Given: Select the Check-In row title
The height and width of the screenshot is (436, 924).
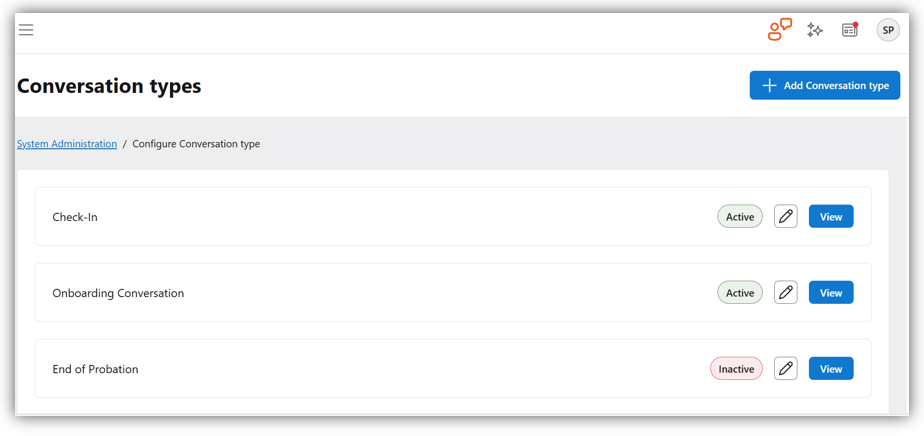Looking at the screenshot, I should click(x=75, y=217).
